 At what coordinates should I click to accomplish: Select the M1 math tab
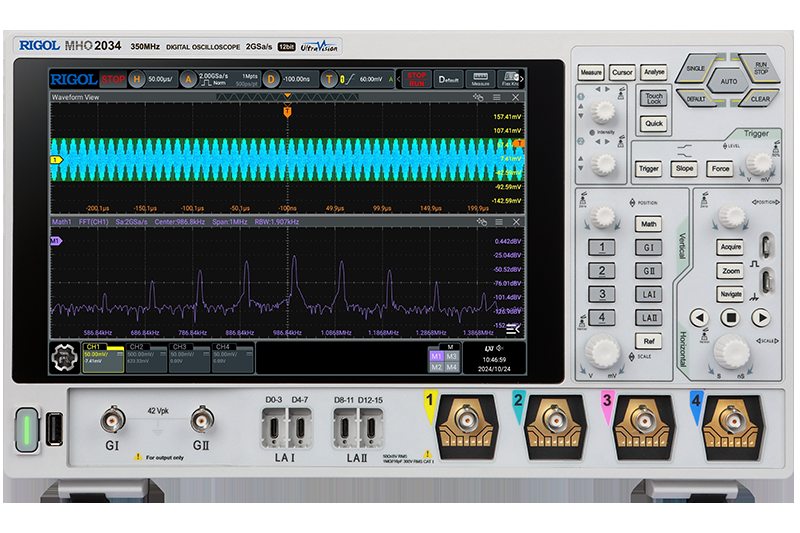tap(436, 355)
